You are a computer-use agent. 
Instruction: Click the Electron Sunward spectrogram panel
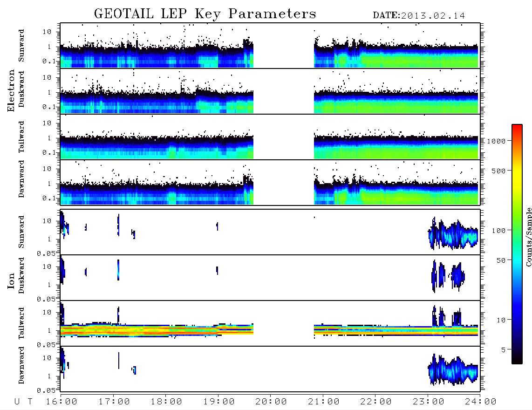point(270,46)
